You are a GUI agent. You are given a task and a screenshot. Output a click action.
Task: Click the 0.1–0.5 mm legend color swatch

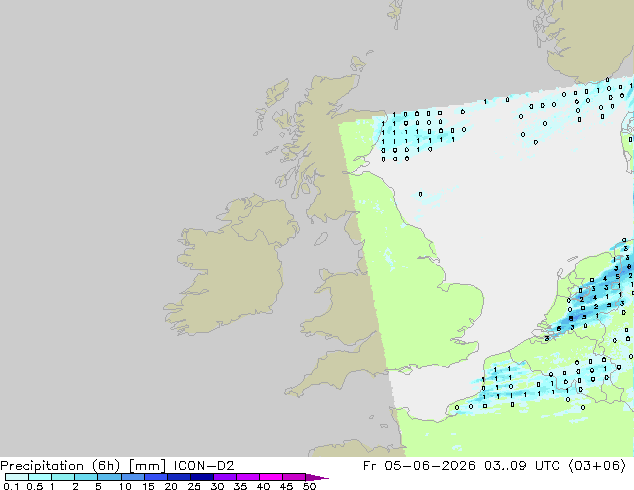(x=17, y=477)
